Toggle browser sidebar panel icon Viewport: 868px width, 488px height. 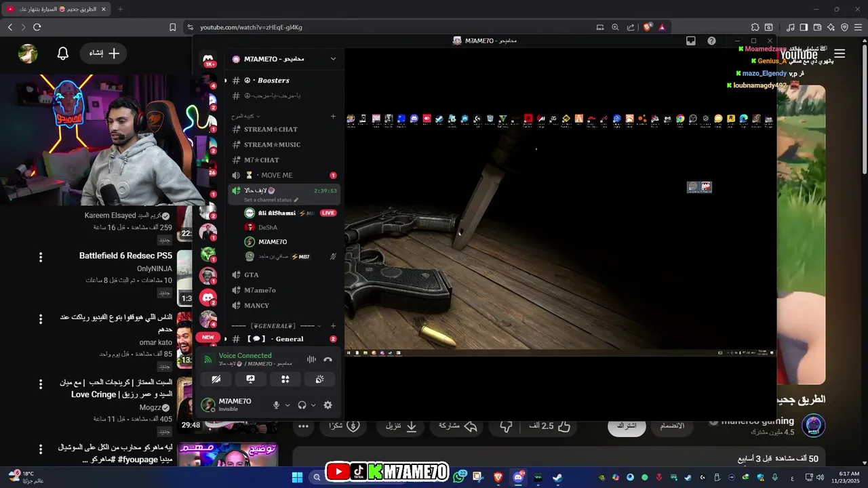(804, 27)
